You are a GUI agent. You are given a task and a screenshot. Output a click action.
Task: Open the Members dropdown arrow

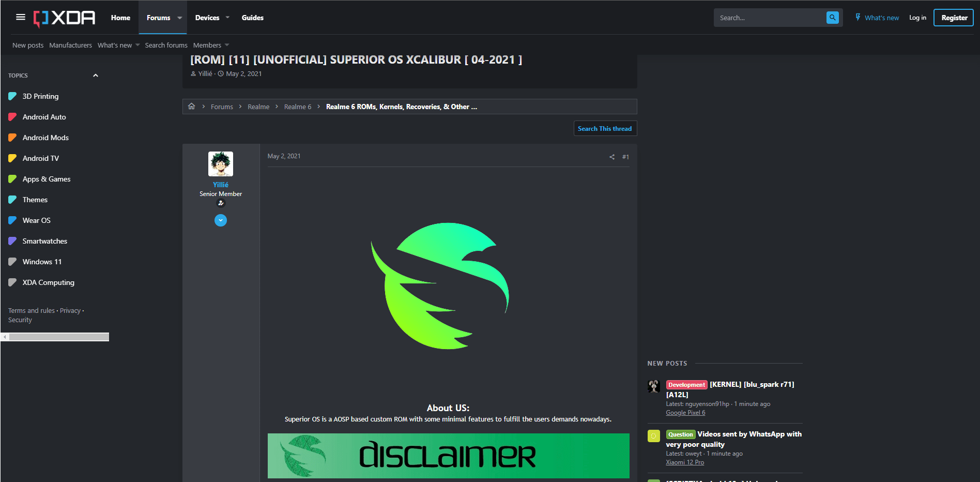[x=227, y=45]
